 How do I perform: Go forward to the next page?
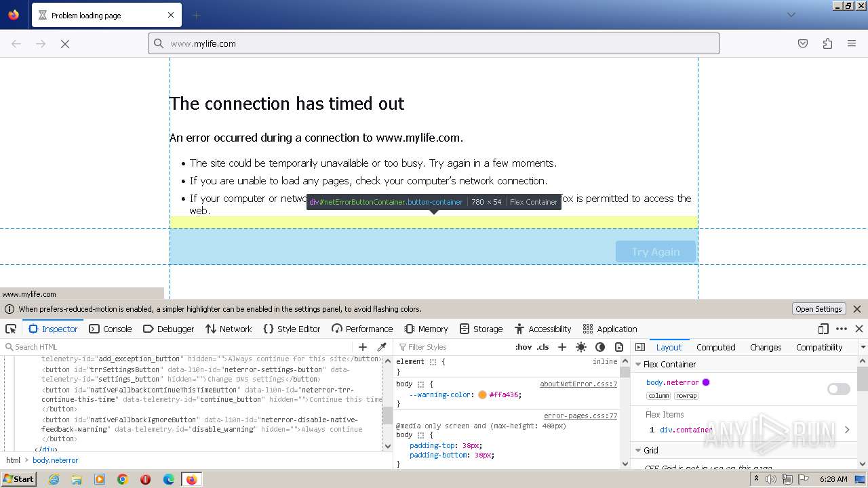(41, 43)
